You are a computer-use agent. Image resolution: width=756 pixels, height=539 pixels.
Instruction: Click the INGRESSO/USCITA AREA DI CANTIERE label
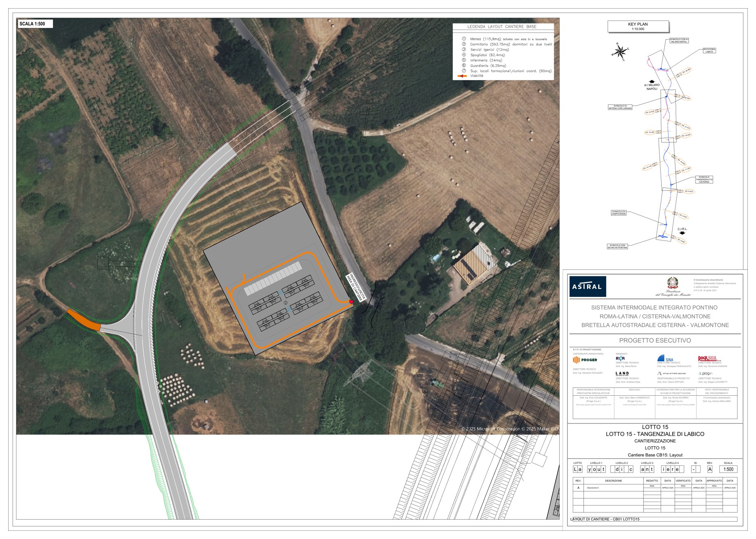point(356,288)
